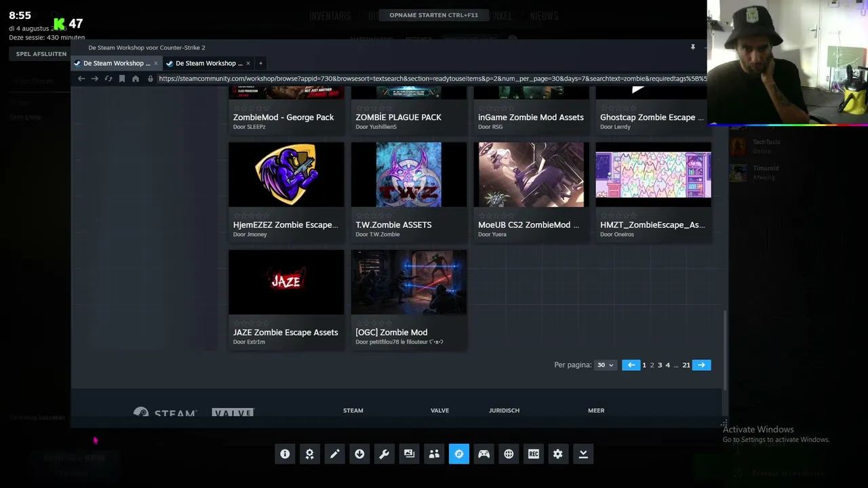Open the inGame Zombie Mod Assets title
868x488 pixels.
(531, 117)
